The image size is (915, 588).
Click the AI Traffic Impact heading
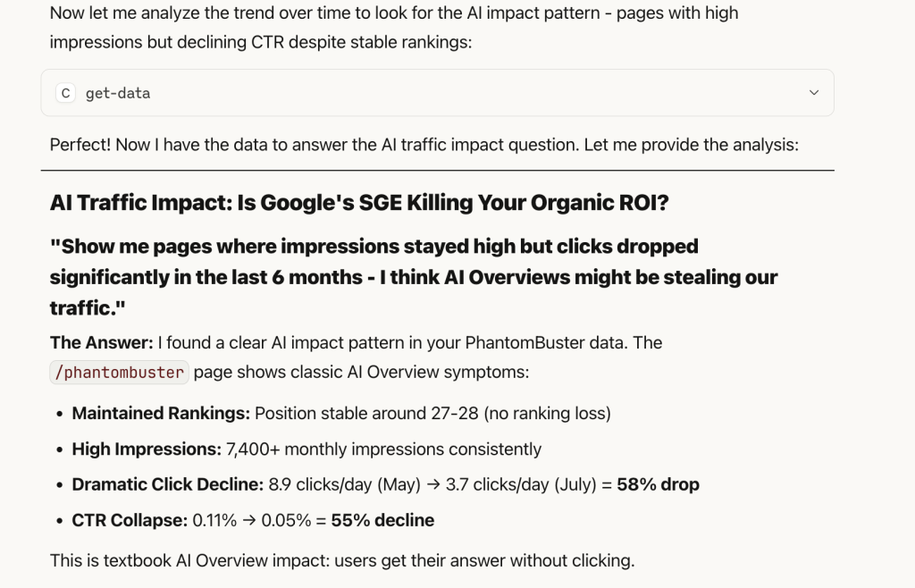359,203
